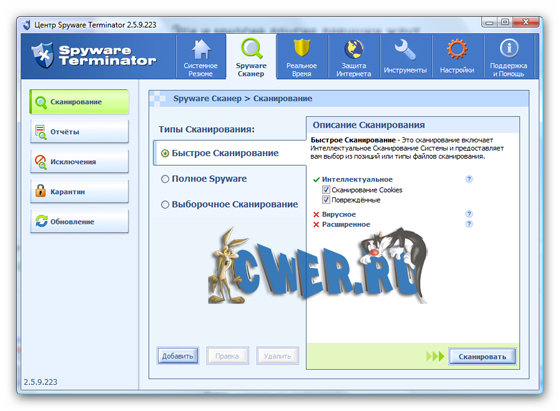Click the refresh arrows icon beside Обновление
Image resolution: width=560 pixels, height=411 pixels.
coord(41,221)
